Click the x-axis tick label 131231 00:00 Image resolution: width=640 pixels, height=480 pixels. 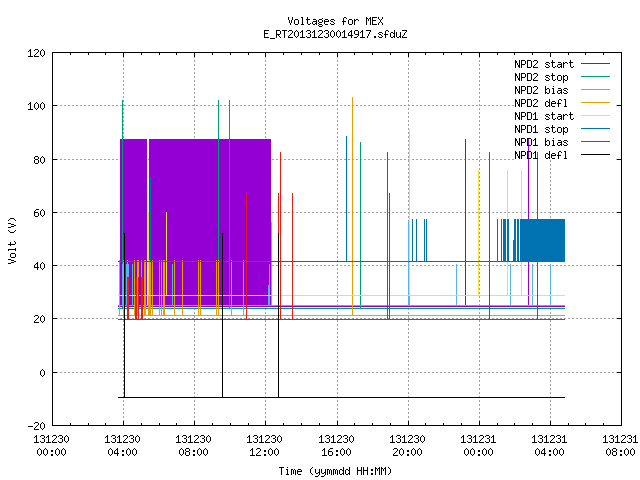point(478,446)
